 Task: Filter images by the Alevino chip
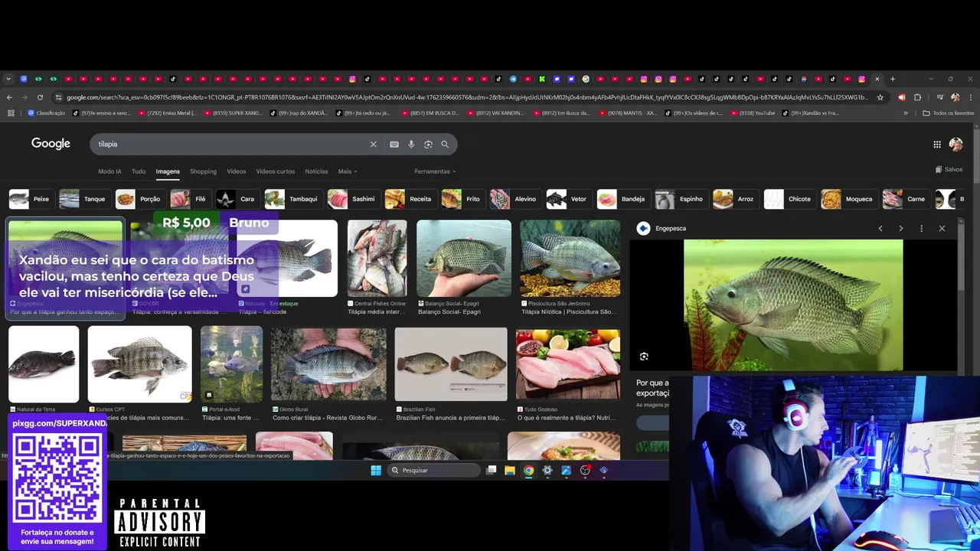click(x=514, y=199)
